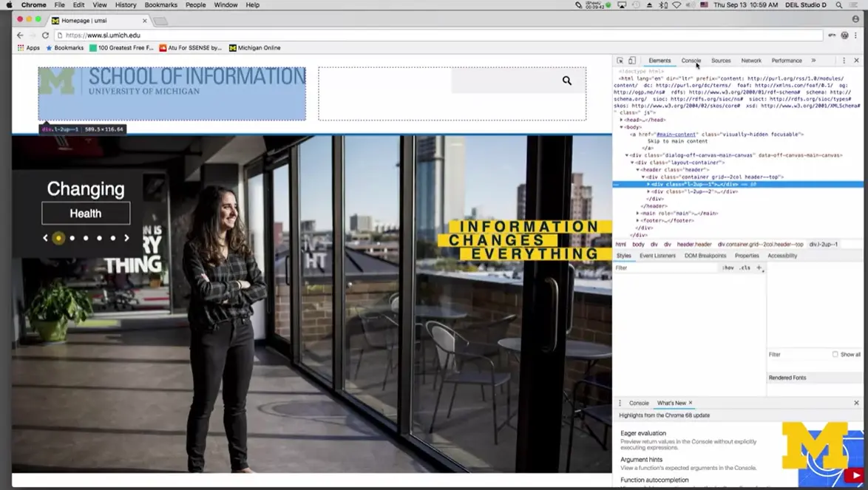Select the second carousel dot indicator

coord(72,238)
